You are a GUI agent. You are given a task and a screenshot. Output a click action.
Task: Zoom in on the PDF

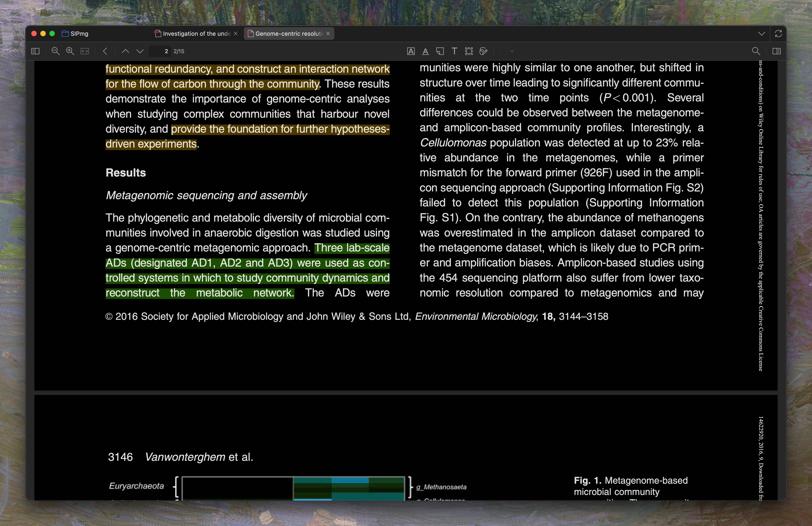point(70,51)
